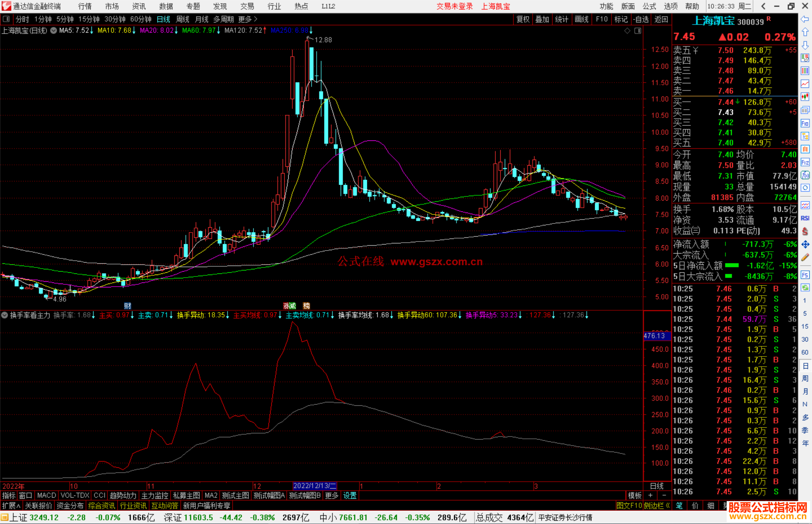Click 交易未登录 login link
Image resolution: width=812 pixels, height=524 pixels.
coord(454,6)
